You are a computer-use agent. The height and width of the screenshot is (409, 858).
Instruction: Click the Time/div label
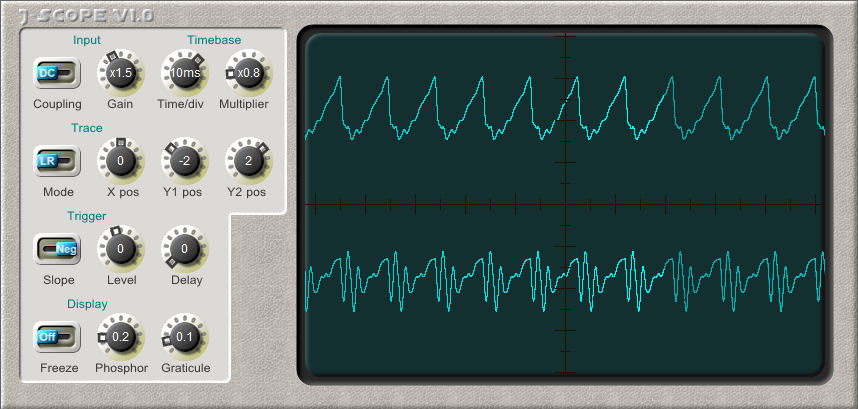point(180,104)
